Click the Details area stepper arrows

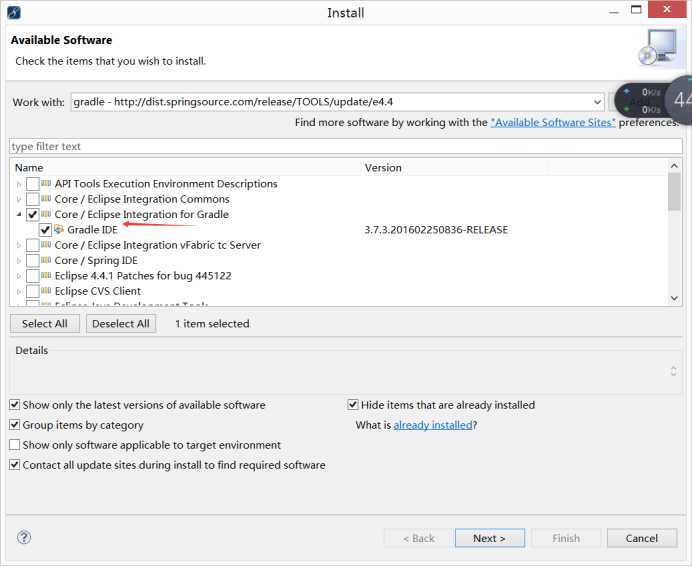tap(673, 371)
